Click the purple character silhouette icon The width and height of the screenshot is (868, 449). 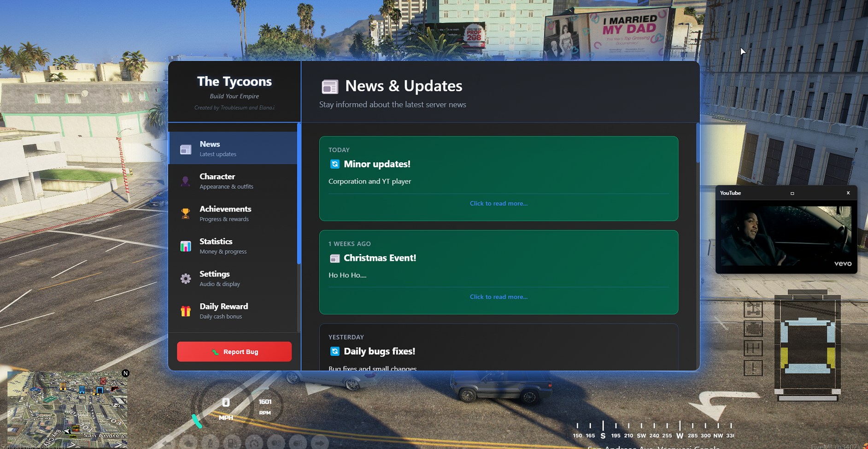(185, 182)
